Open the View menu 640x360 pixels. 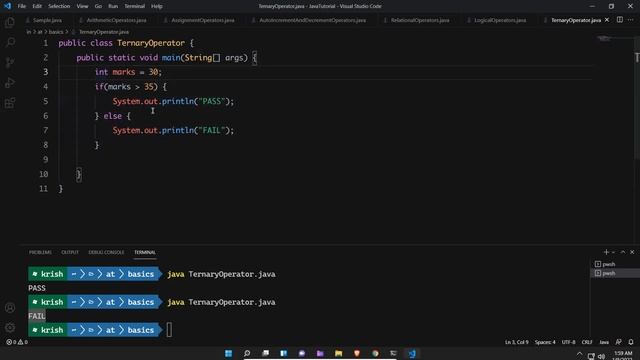pos(82,6)
